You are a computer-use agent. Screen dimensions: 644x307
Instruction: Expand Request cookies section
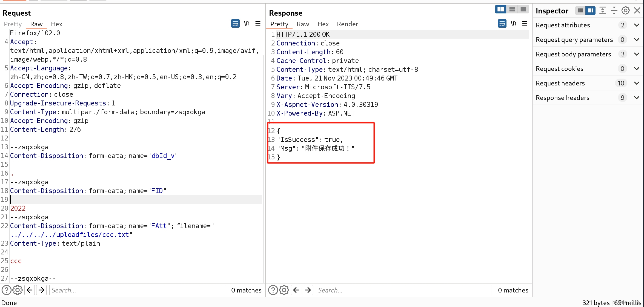(588, 69)
